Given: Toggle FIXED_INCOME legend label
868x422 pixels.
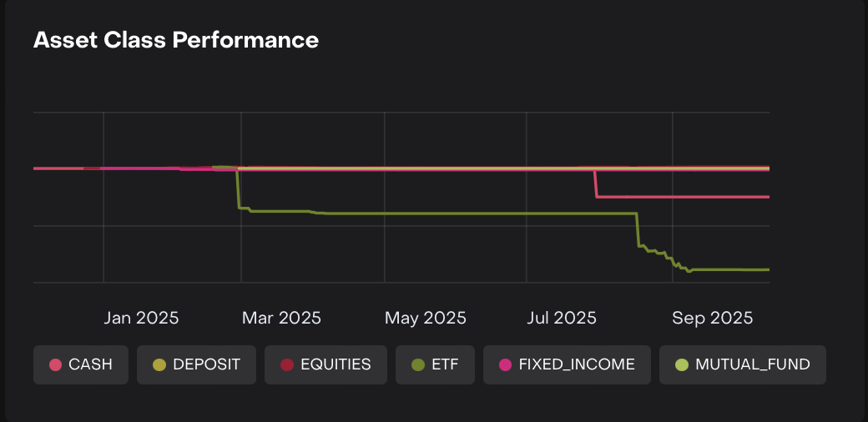Looking at the screenshot, I should (x=567, y=364).
